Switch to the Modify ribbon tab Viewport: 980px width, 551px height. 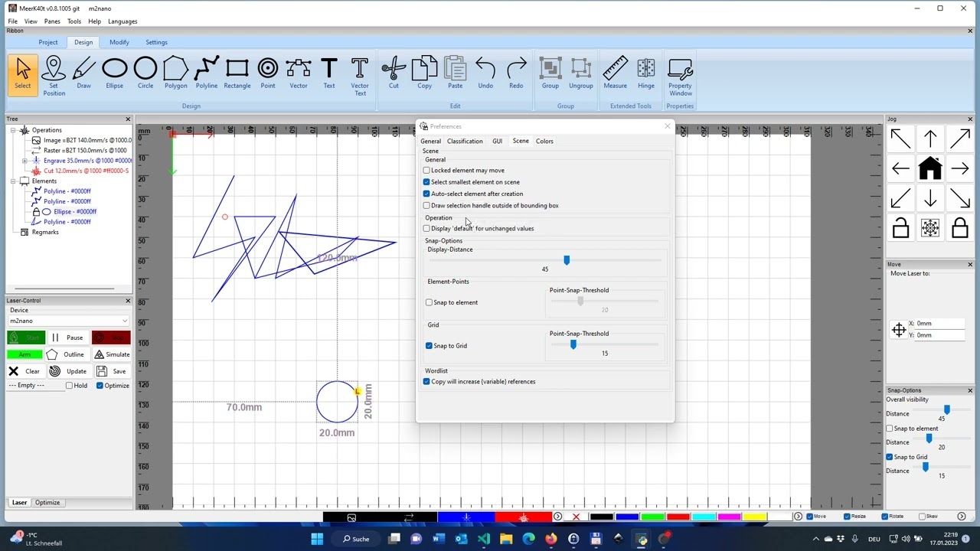coord(119,42)
